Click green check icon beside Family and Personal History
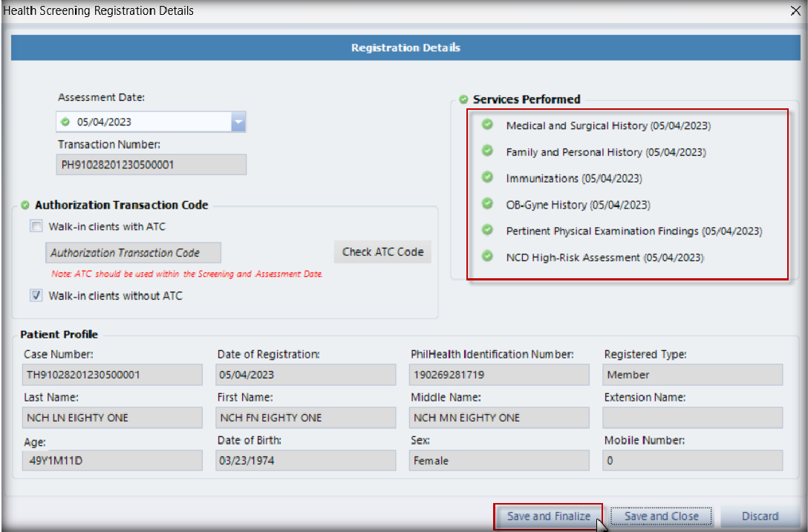The width and height of the screenshot is (808, 532). click(487, 151)
